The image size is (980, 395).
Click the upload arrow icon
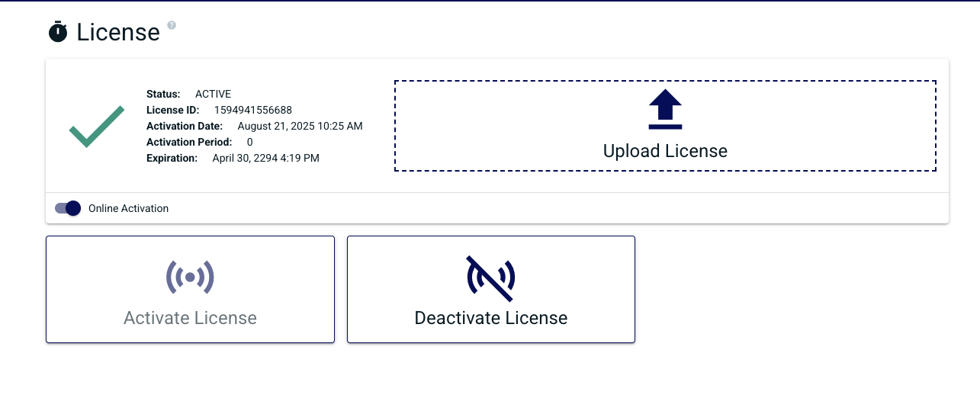click(x=665, y=109)
